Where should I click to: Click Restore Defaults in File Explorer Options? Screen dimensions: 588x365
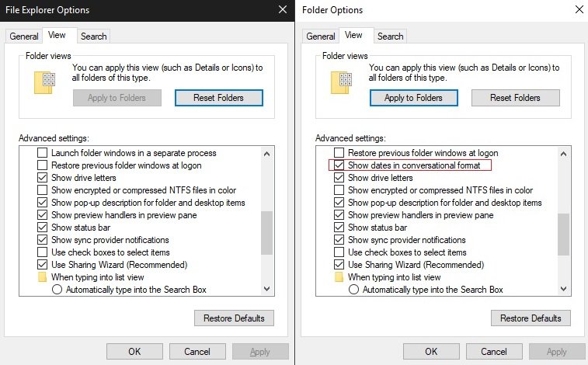[x=234, y=318]
